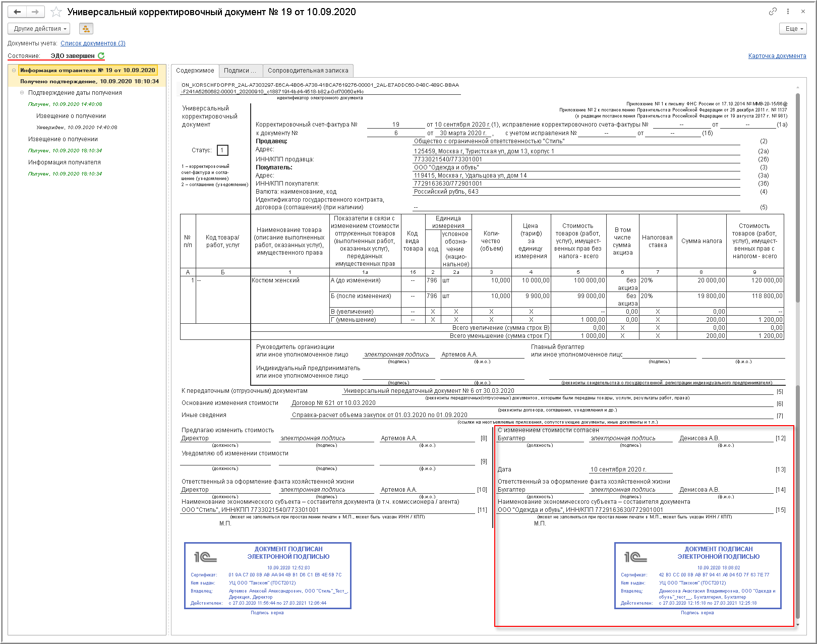Open the Сопроводительная записка tab
Image resolution: width=817 pixels, height=644 pixels.
click(x=308, y=71)
